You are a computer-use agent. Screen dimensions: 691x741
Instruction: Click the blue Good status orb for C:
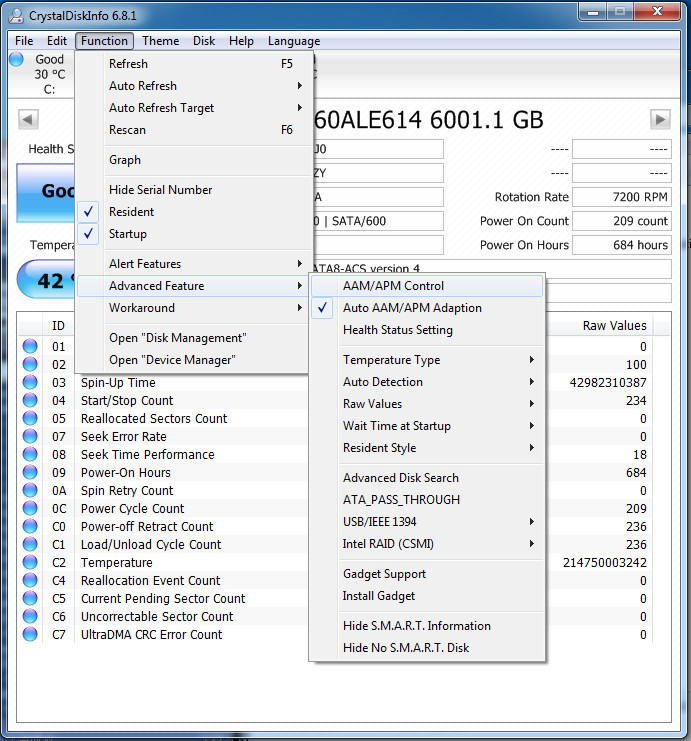point(17,59)
